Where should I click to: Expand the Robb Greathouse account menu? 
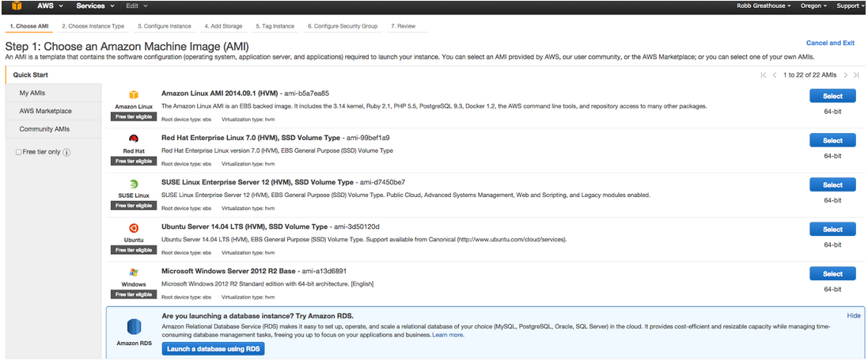tap(767, 6)
